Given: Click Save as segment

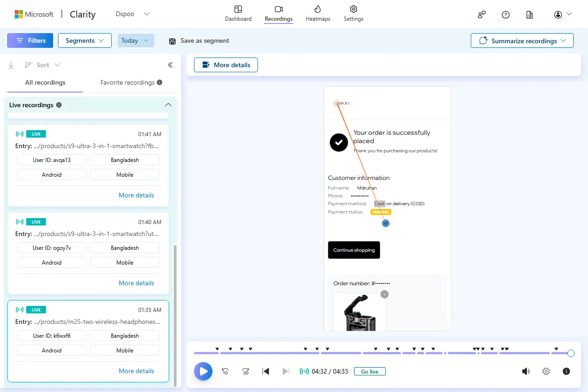Looking at the screenshot, I should pos(199,41).
